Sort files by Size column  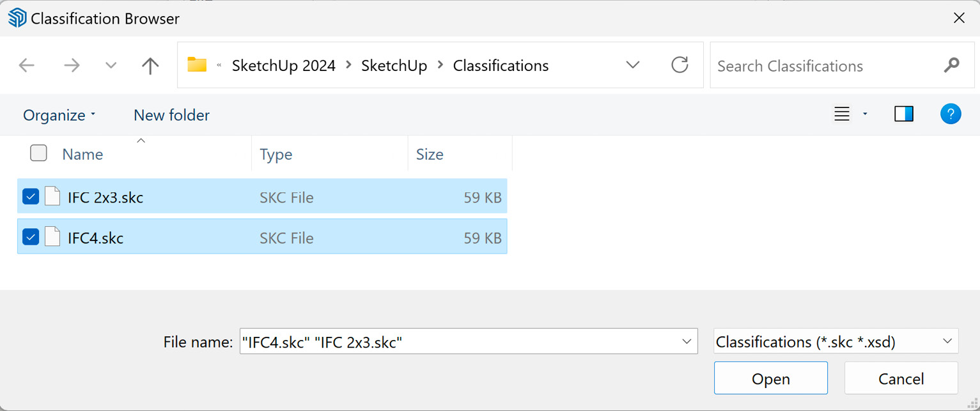point(430,154)
